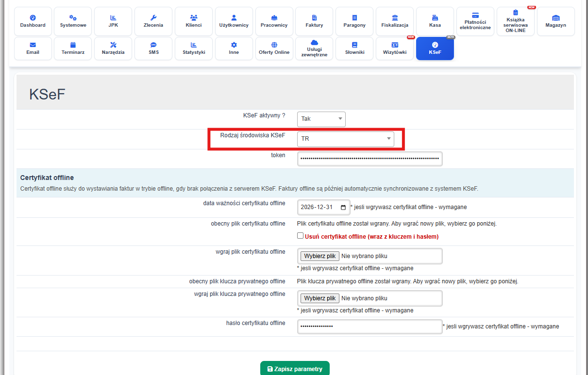Expand the KSeF aktywny dropdown
588x375 pixels.
click(321, 119)
